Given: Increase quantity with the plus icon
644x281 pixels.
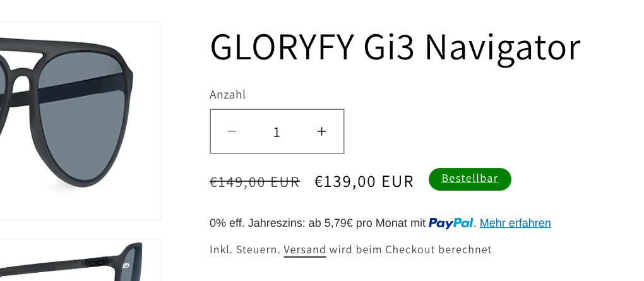Looking at the screenshot, I should point(321,131).
